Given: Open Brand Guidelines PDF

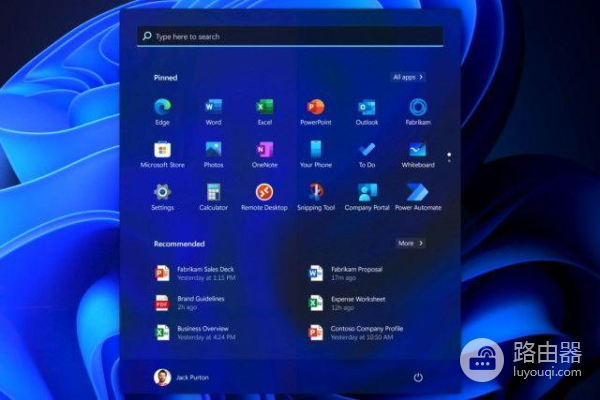Looking at the screenshot, I should (190, 303).
